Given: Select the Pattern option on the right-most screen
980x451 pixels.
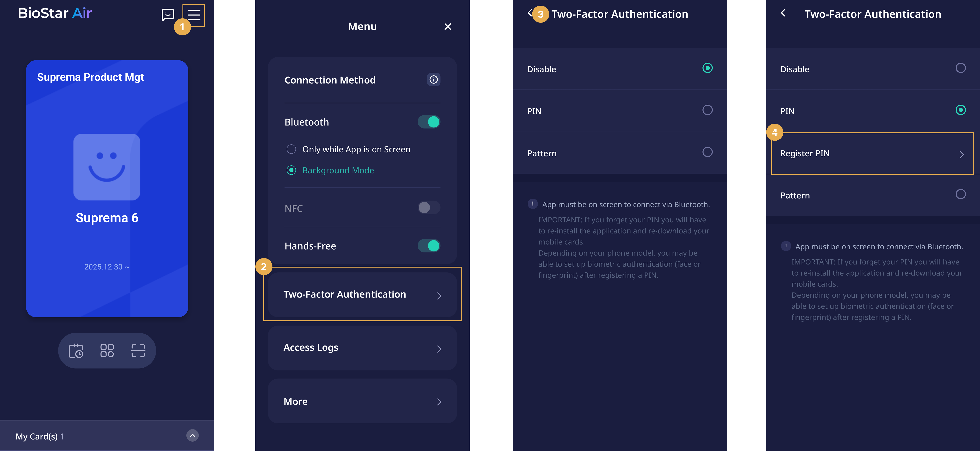Looking at the screenshot, I should (960, 194).
